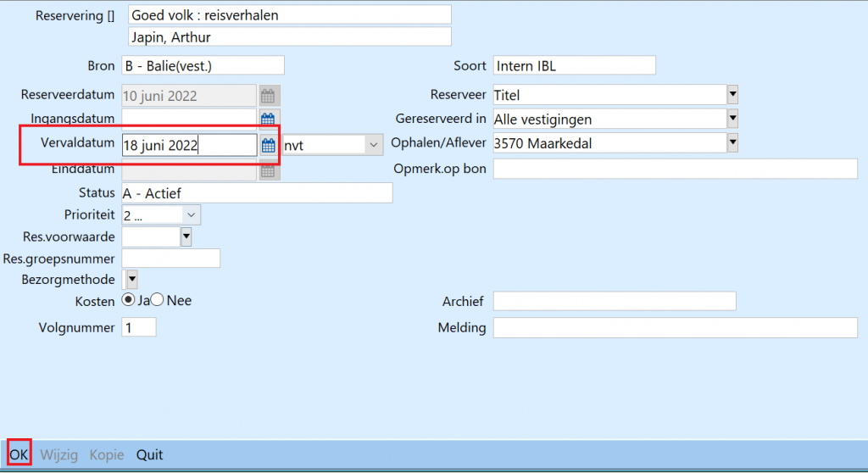Select the Nee radio button for Kosten
Viewport: 868px width, 473px height.
click(157, 300)
